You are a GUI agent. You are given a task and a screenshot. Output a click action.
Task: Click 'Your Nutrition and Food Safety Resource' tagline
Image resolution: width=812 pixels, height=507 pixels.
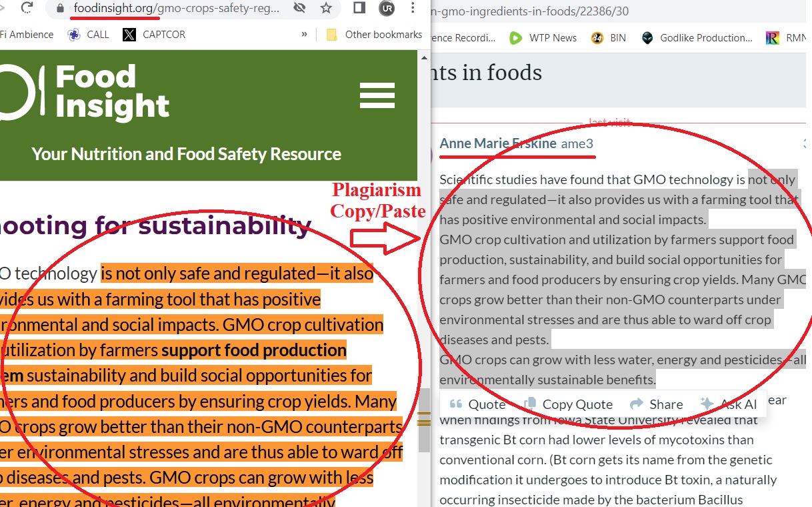click(187, 154)
